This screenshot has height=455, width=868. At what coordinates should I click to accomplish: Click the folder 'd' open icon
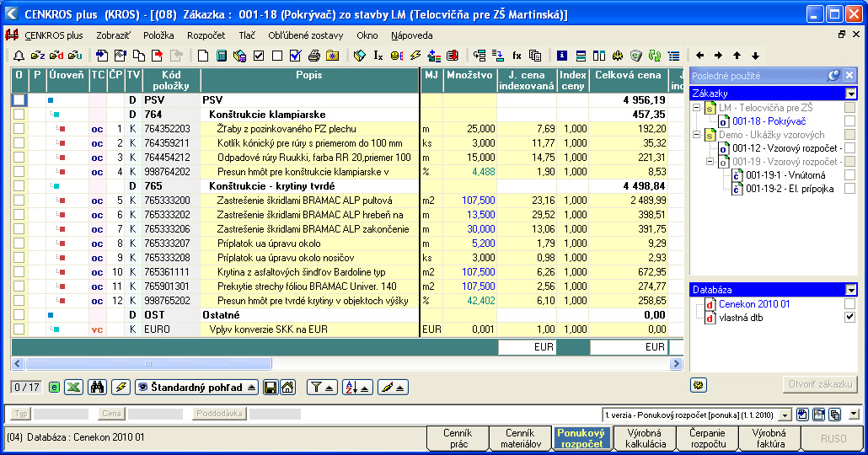tap(56, 56)
